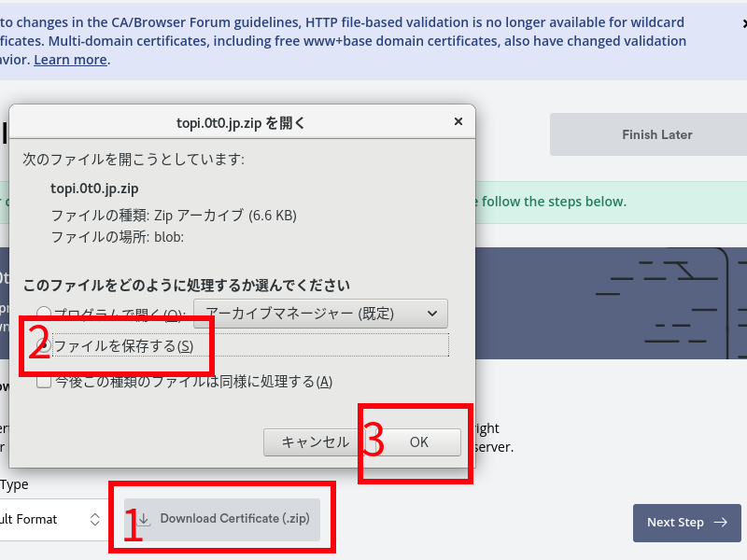Click the Finish Later button
This screenshot has width=747, height=560.
point(656,134)
